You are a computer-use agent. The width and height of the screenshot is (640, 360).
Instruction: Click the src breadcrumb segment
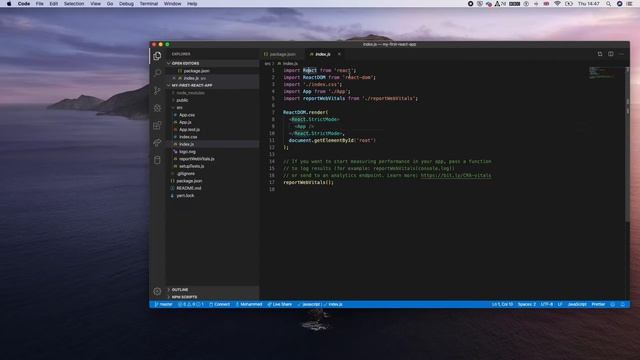[x=267, y=64]
